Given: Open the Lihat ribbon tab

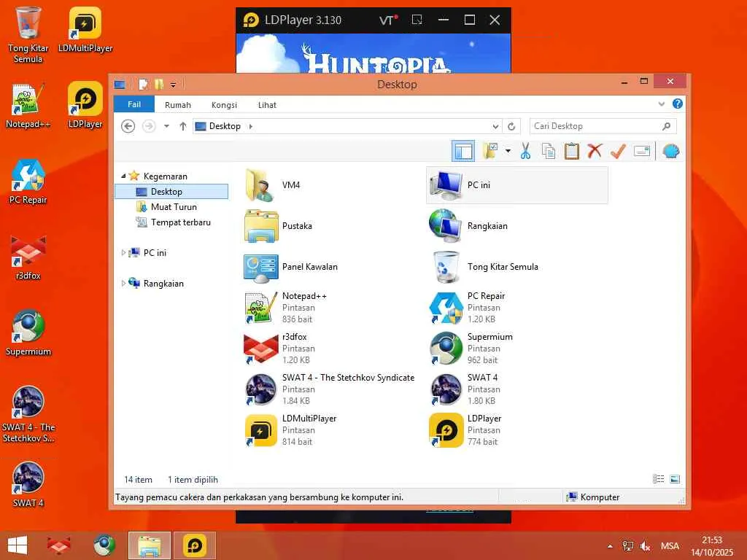Looking at the screenshot, I should coord(267,105).
